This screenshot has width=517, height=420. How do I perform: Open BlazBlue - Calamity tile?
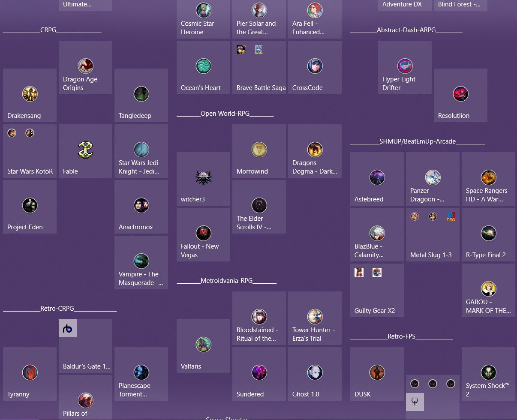[377, 234]
